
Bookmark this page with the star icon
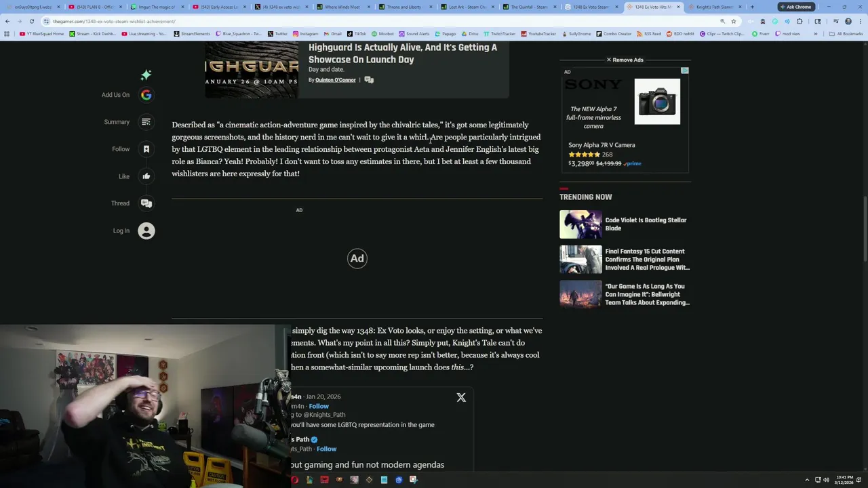[733, 21]
